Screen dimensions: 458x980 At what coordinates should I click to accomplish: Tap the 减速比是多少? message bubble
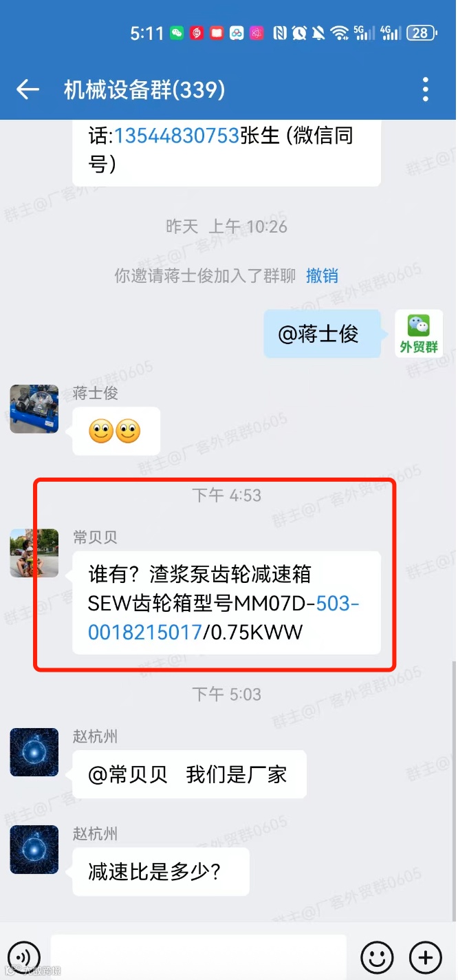pyautogui.click(x=161, y=872)
